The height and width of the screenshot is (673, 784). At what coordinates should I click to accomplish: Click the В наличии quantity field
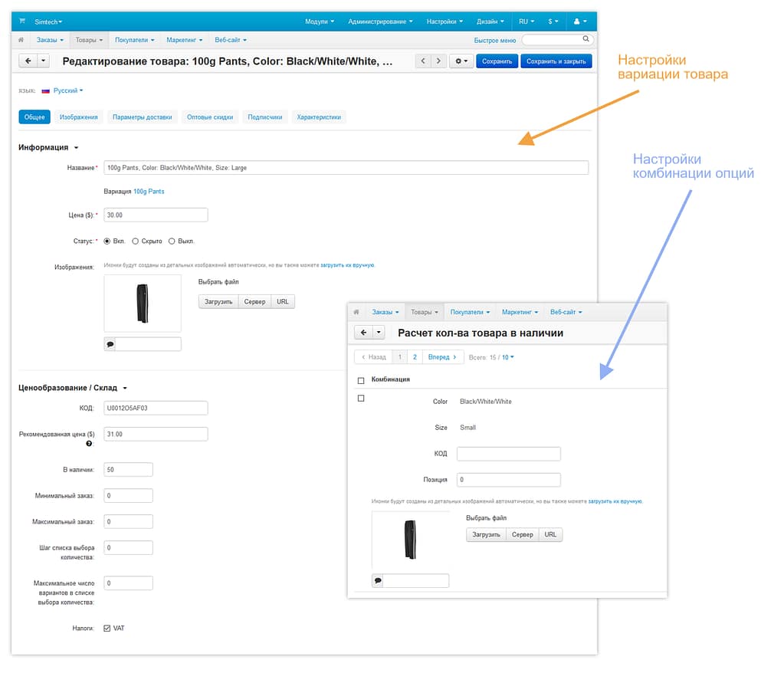pyautogui.click(x=128, y=469)
